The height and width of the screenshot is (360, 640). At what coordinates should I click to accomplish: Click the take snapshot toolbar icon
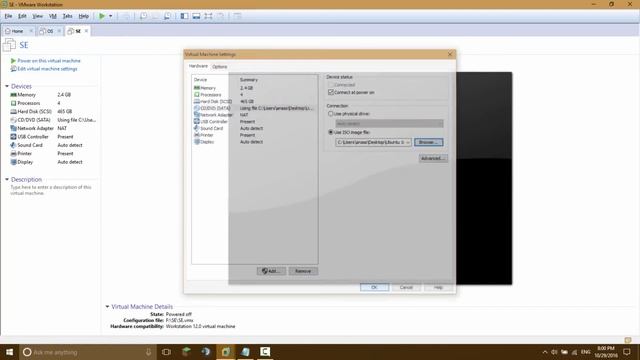tap(143, 16)
